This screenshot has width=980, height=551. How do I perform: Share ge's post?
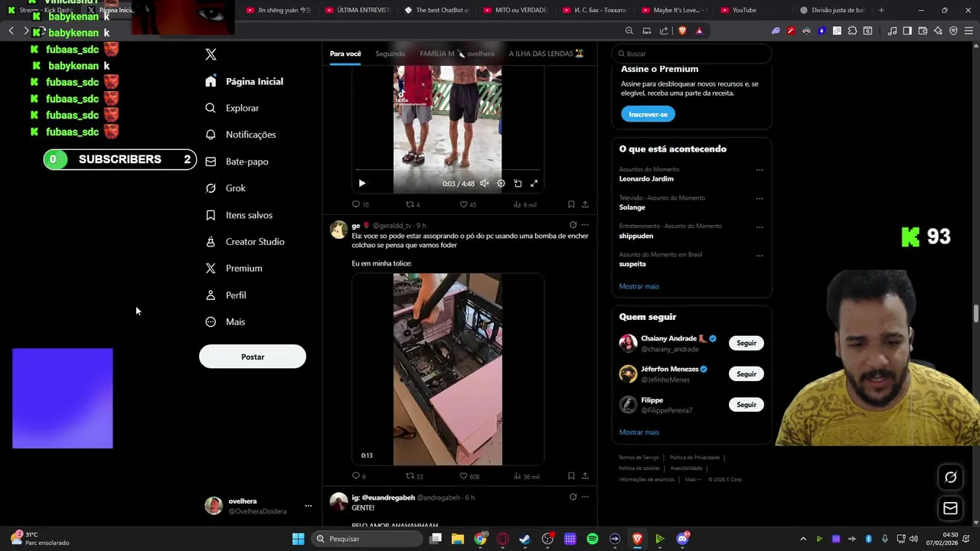click(x=585, y=476)
